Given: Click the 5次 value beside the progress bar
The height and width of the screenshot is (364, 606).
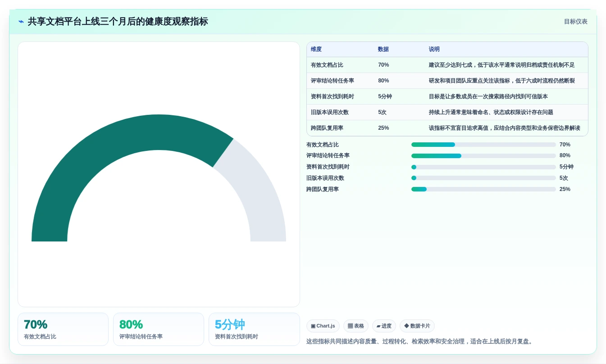Looking at the screenshot, I should [x=564, y=178].
